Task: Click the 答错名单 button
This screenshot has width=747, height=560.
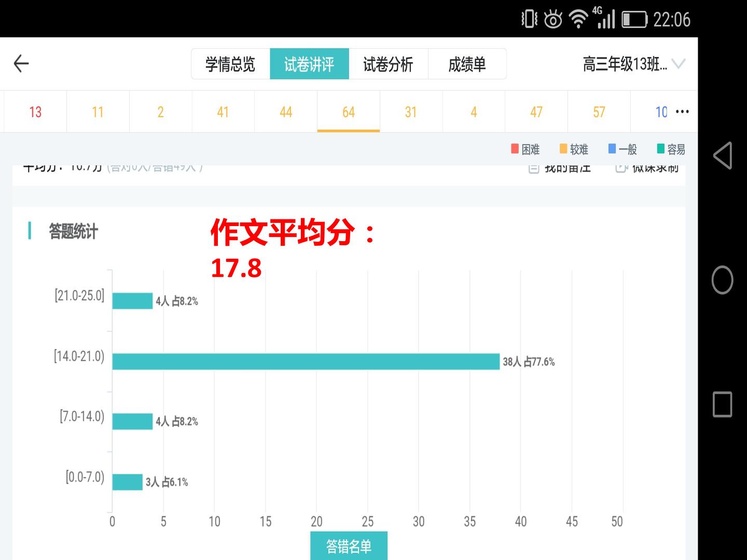Action: [349, 545]
